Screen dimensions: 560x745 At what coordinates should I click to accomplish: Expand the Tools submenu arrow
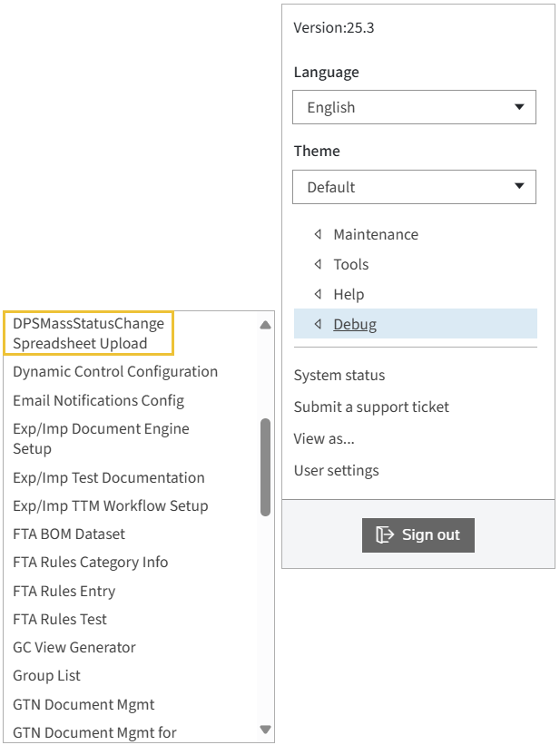pos(318,264)
